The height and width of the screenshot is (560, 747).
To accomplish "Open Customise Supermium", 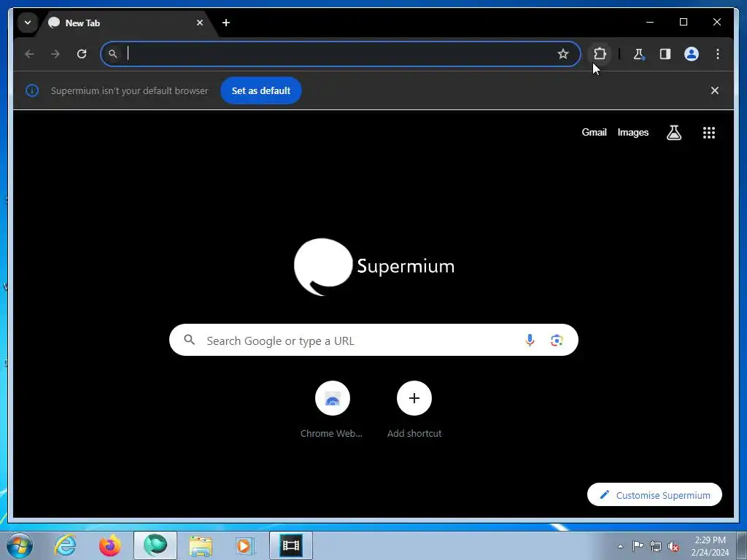I will tap(654, 495).
